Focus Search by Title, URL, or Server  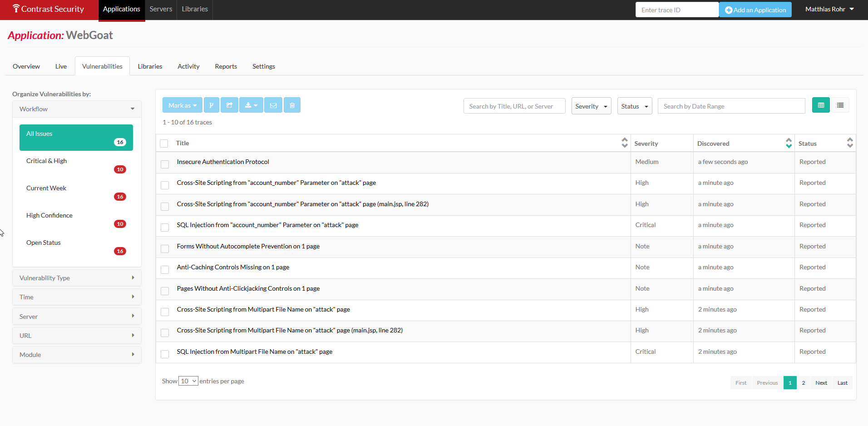(x=514, y=106)
